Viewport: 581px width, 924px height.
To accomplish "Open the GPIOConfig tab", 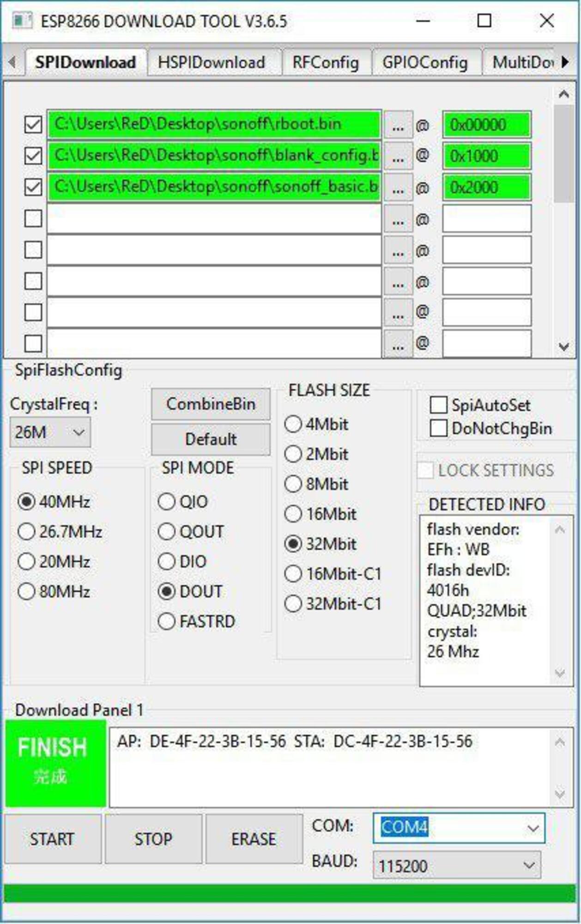I will [x=424, y=62].
